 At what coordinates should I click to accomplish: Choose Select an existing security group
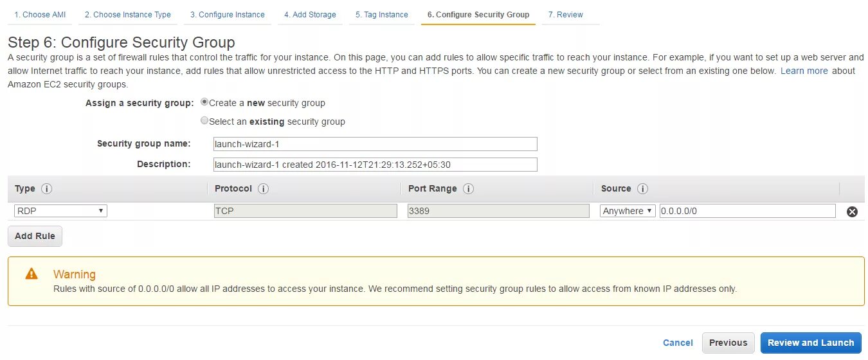[x=204, y=121]
